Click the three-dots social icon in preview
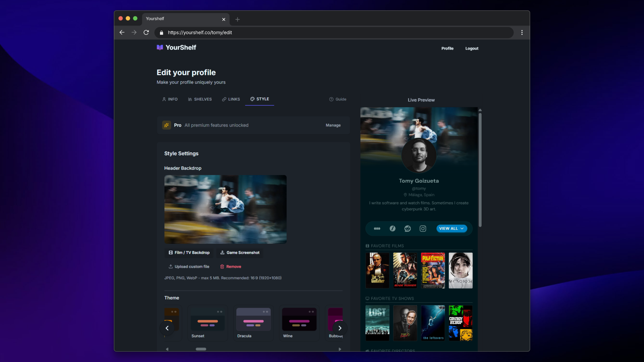Viewport: 644px width, 362px height. pyautogui.click(x=377, y=229)
